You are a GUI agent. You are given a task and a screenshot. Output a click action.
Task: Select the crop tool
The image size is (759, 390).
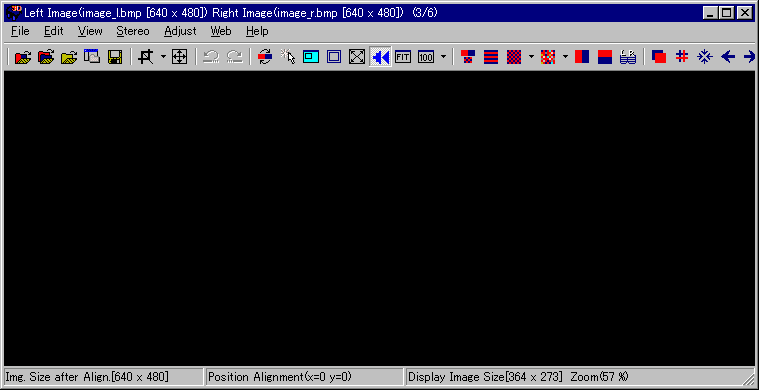pos(146,57)
